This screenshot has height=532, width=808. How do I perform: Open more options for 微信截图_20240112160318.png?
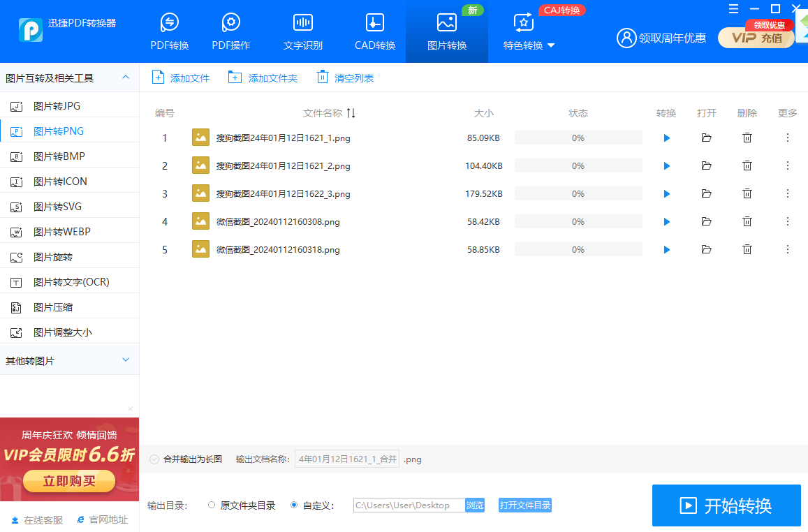pyautogui.click(x=787, y=249)
